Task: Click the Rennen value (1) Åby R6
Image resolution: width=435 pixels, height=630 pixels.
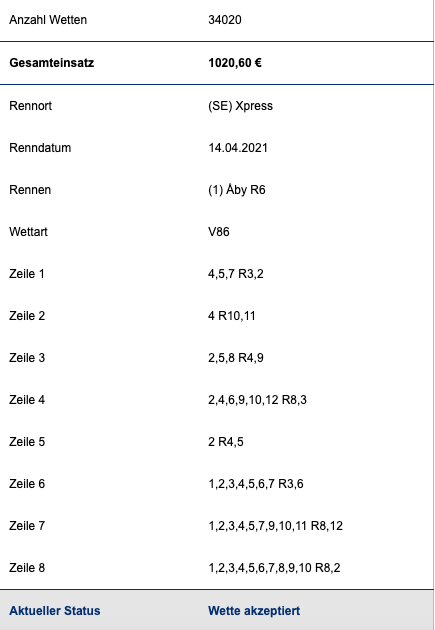Action: 237,189
